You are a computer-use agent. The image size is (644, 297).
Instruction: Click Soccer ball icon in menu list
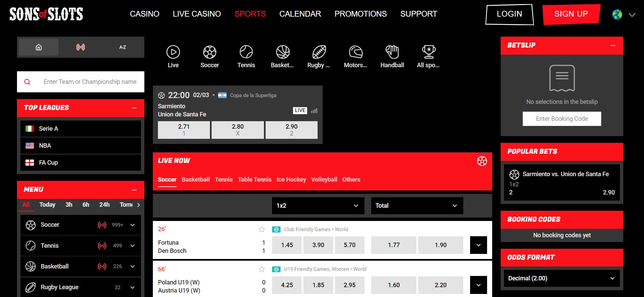(31, 225)
